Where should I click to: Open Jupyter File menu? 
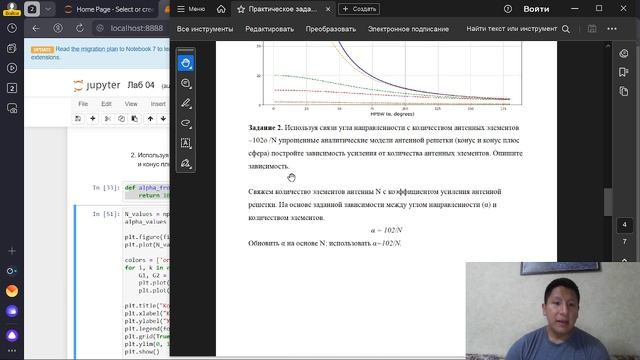point(83,104)
